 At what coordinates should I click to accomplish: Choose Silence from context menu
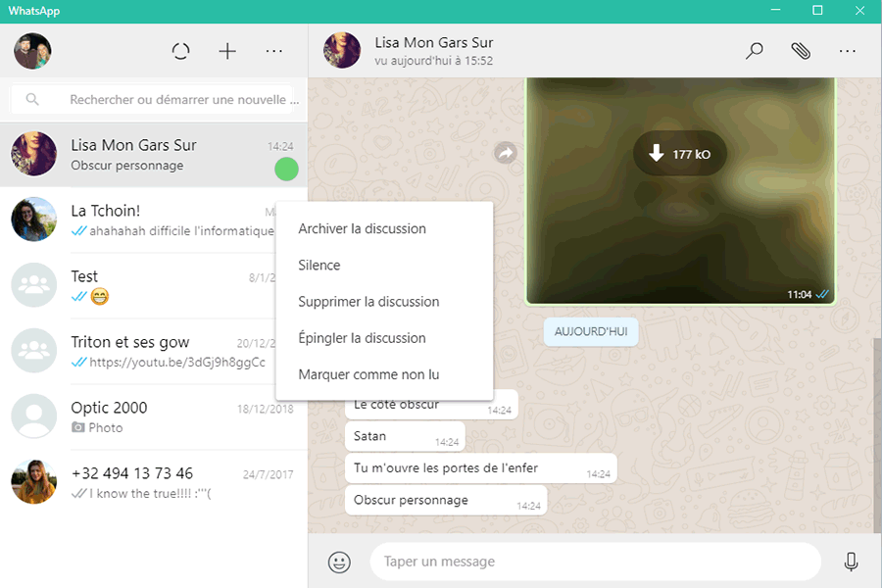[x=319, y=265]
